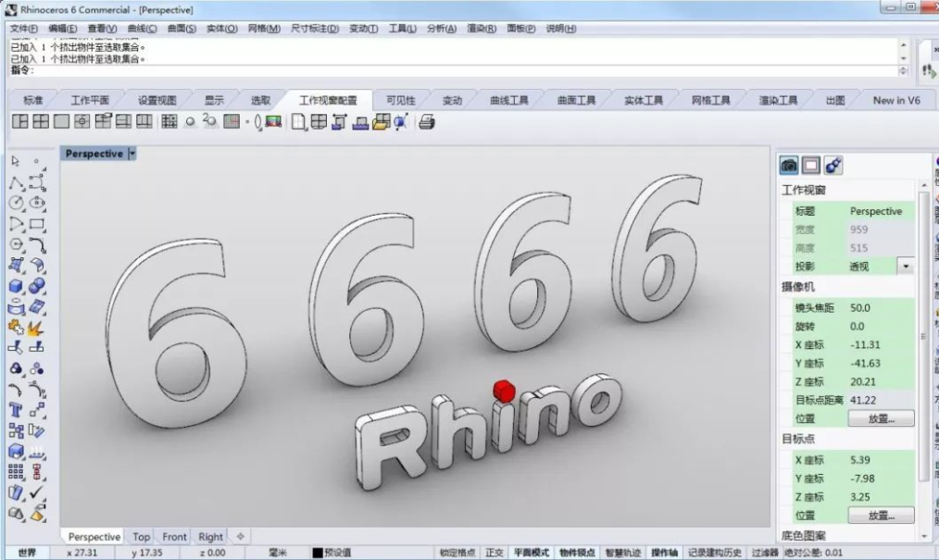Select the Text object T tool

pos(16,410)
